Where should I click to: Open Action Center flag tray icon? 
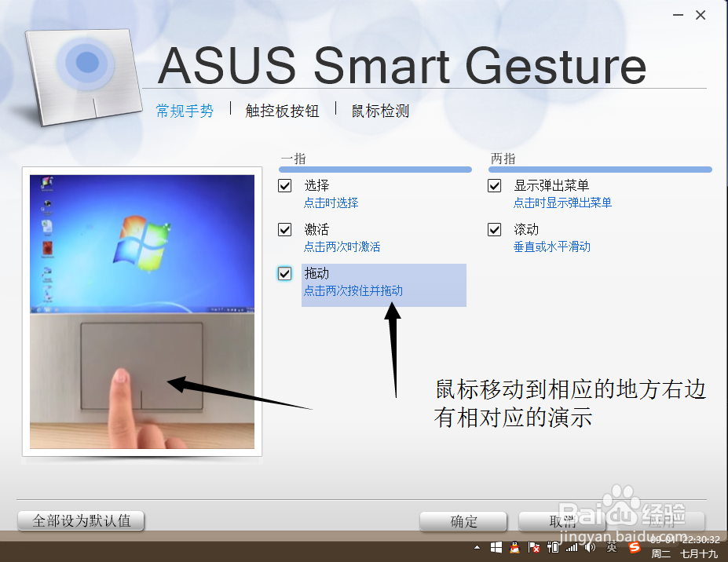click(533, 548)
